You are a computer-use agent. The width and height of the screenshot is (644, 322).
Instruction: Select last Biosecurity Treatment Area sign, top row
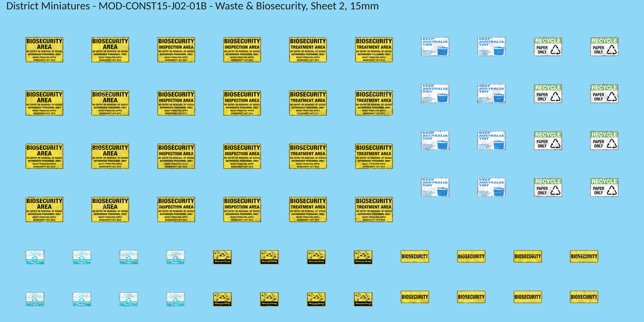coord(374,50)
